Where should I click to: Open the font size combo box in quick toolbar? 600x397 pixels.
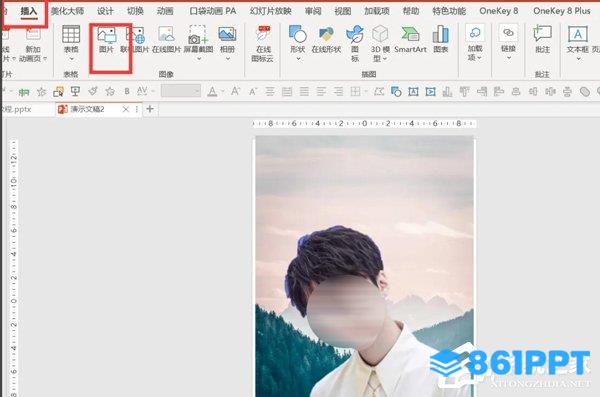[x=181, y=91]
